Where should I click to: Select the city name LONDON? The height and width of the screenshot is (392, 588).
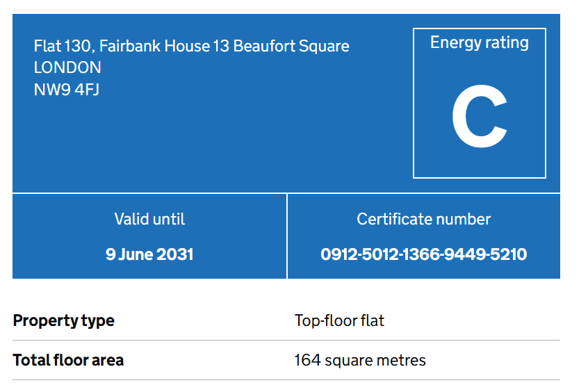pos(67,67)
